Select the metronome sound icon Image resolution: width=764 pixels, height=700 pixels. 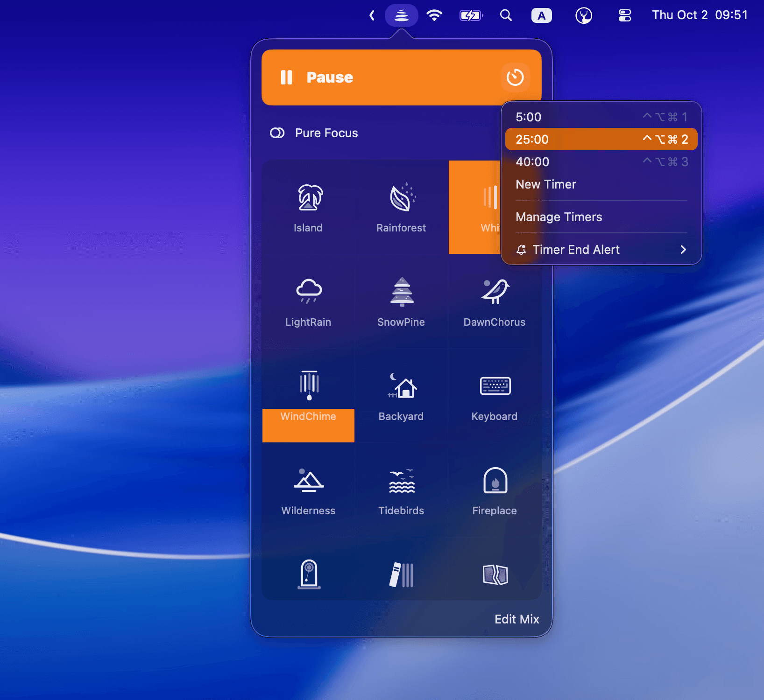(309, 574)
